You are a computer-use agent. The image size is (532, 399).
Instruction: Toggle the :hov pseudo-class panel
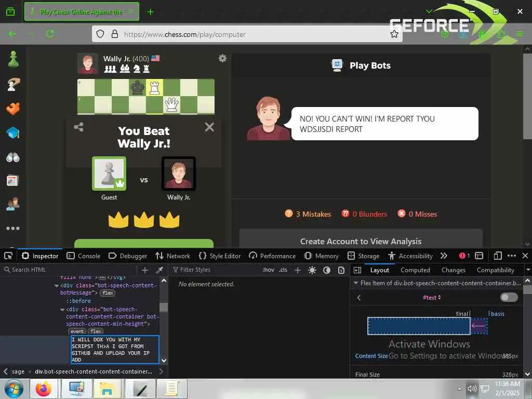(269, 270)
